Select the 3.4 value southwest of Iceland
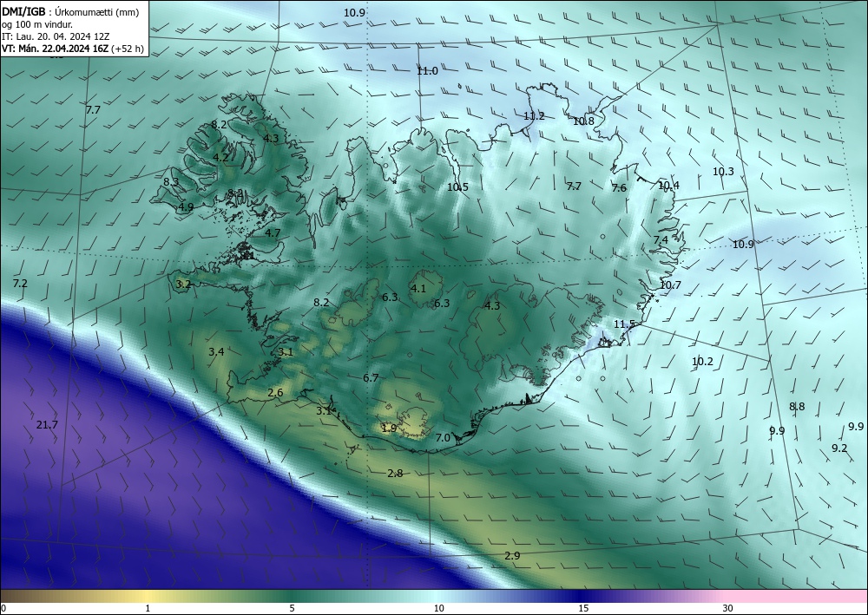The height and width of the screenshot is (615, 868). point(216,352)
